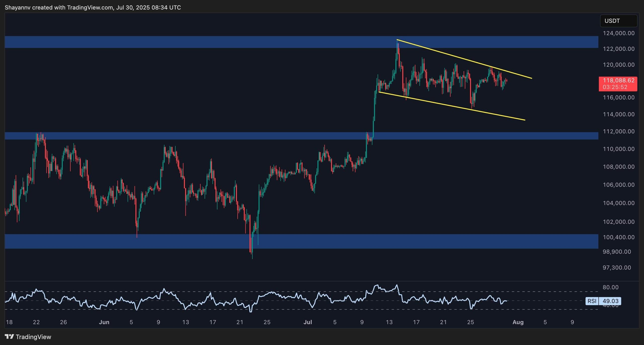Click the TradingView wordmark text
Viewport: 644px width, 345px height.
[33, 337]
